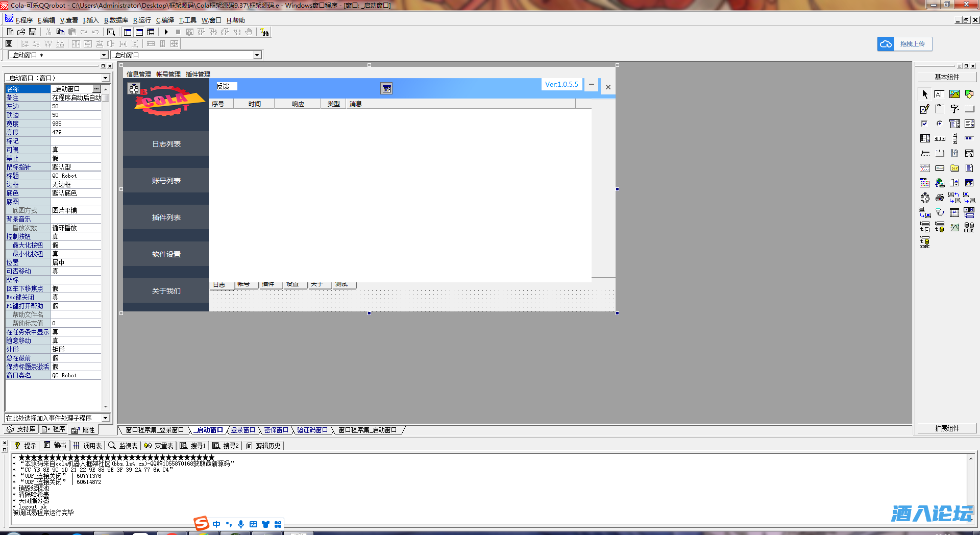Select the arrow pointer tool in toolbox
Screen dimensions: 980x535
pyautogui.click(x=925, y=94)
